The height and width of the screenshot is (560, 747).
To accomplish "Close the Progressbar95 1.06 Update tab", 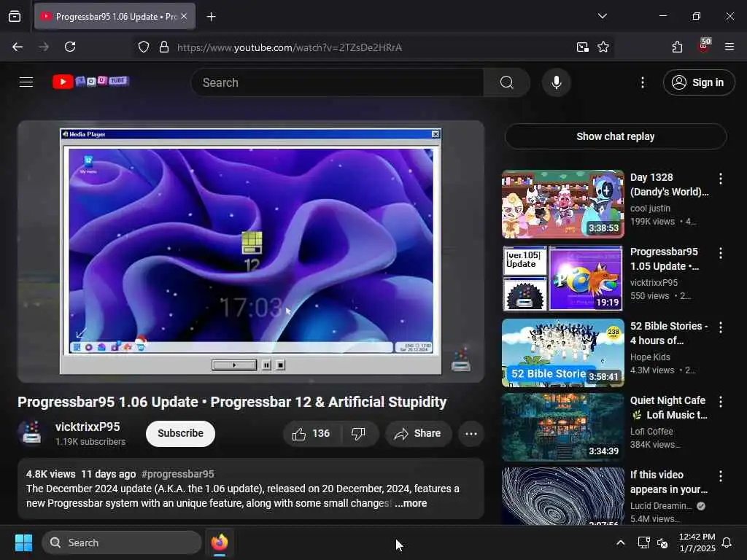I will 184,16.
